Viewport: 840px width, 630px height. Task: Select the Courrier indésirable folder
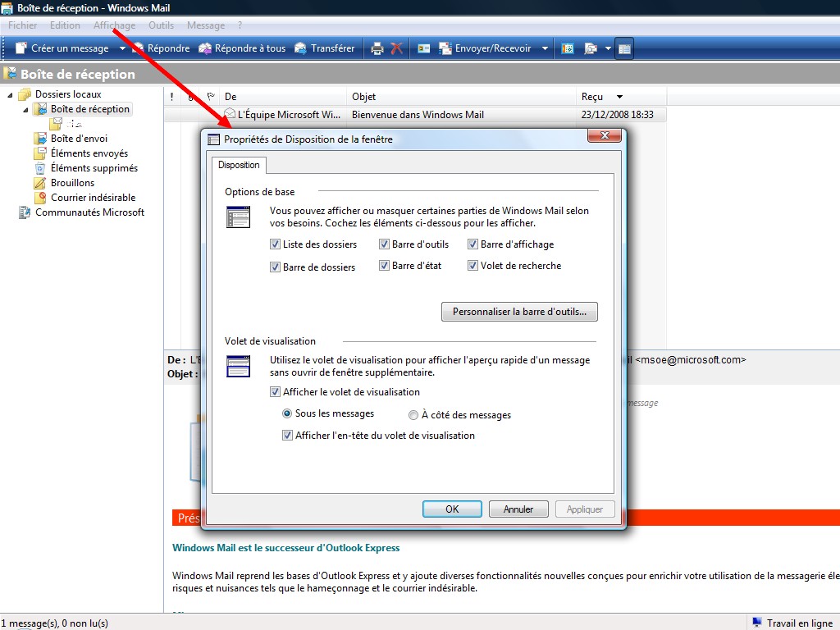click(x=93, y=198)
